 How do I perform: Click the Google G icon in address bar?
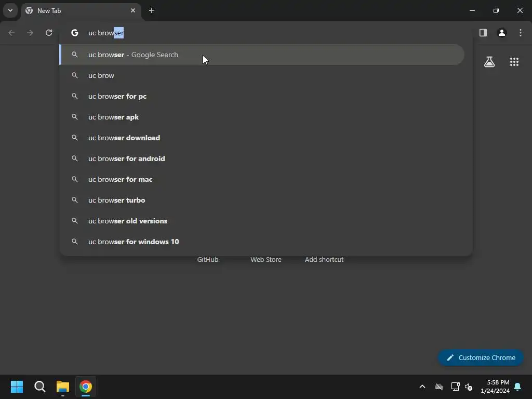[x=75, y=33]
